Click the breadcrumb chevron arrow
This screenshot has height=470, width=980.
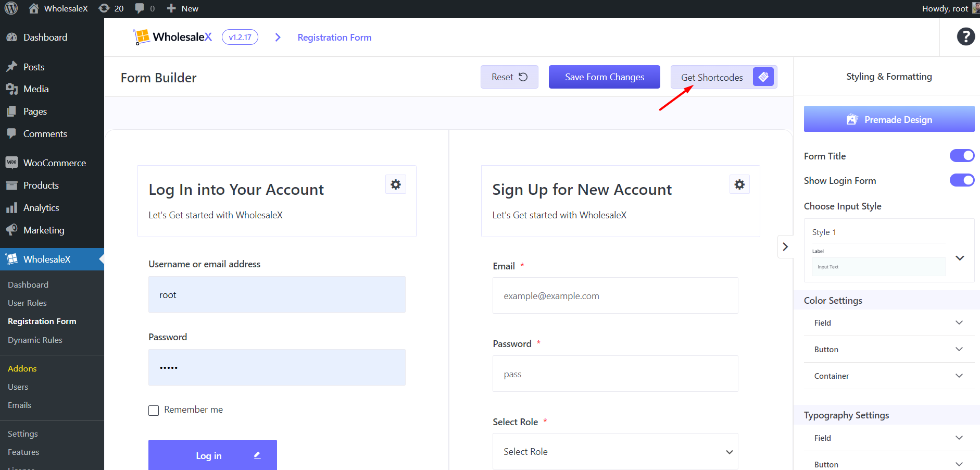[278, 38]
